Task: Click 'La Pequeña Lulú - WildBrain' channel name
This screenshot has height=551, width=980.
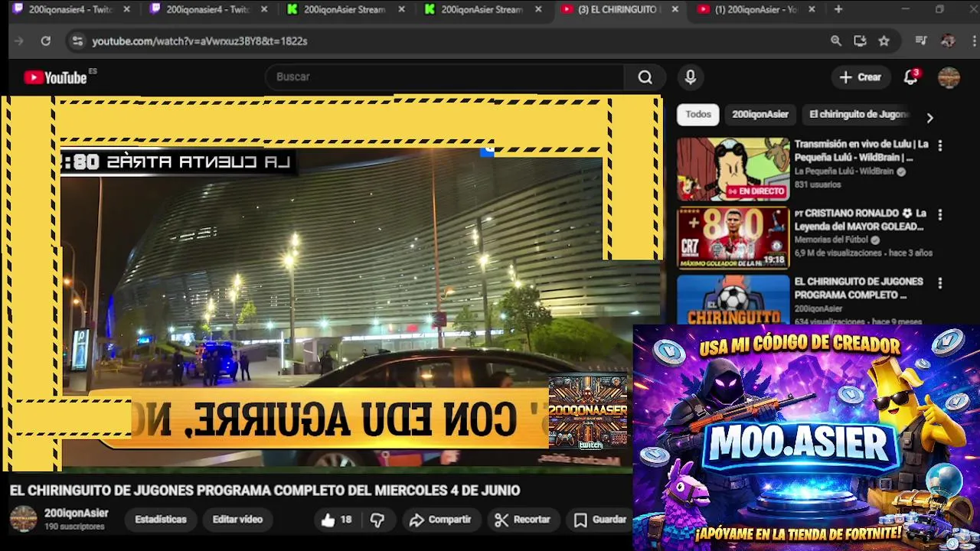Action: tap(844, 172)
